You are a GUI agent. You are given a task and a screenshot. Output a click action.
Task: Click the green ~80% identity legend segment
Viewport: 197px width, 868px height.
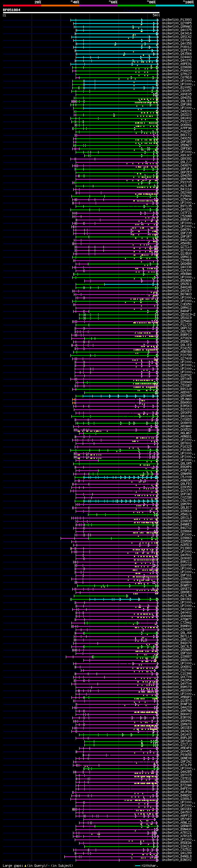[x=137, y=6]
